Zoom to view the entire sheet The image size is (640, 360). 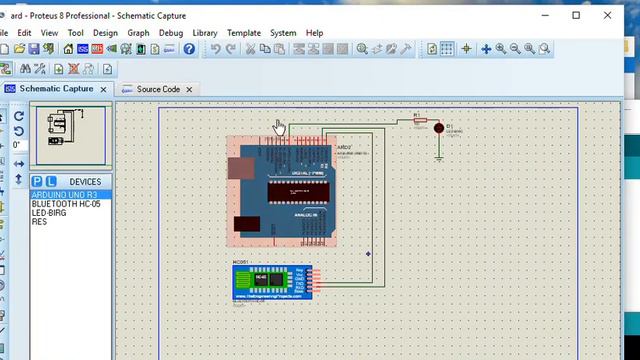tap(530, 49)
